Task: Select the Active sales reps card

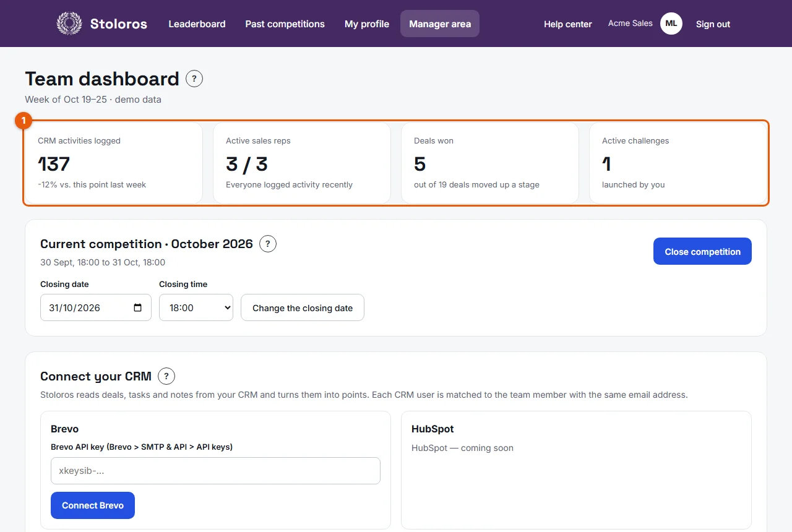Action: [302, 163]
